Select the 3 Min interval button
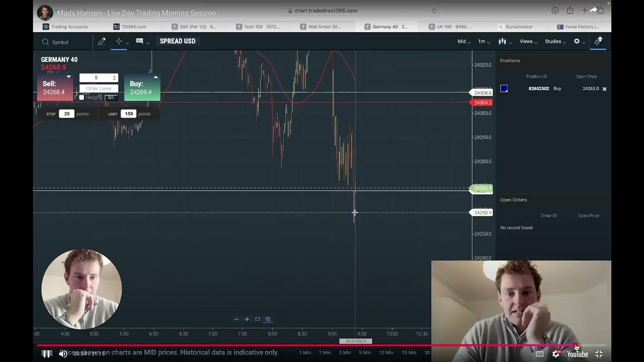644x362 pixels. [x=345, y=352]
